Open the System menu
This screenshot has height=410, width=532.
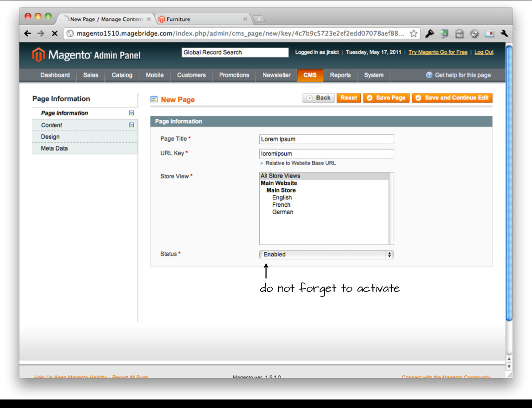[x=374, y=75]
